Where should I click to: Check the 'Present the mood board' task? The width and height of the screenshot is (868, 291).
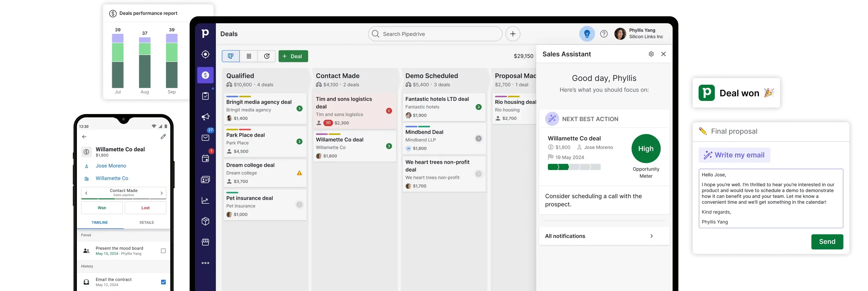pos(163,250)
